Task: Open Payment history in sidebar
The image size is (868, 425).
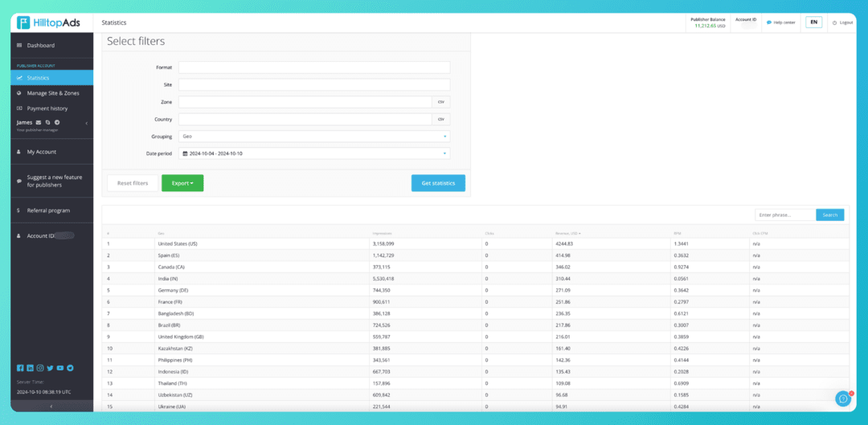Action: pos(47,108)
